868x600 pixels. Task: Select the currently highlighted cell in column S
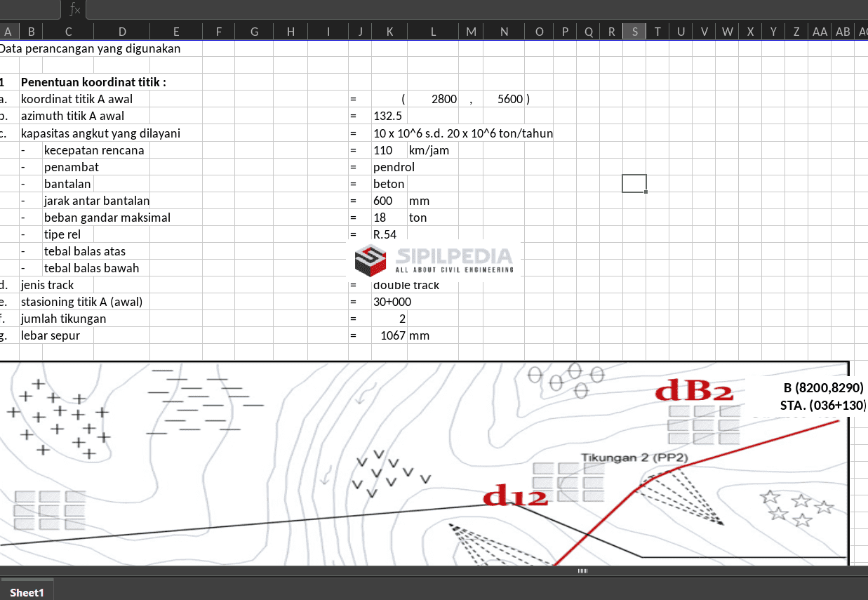pos(634,183)
